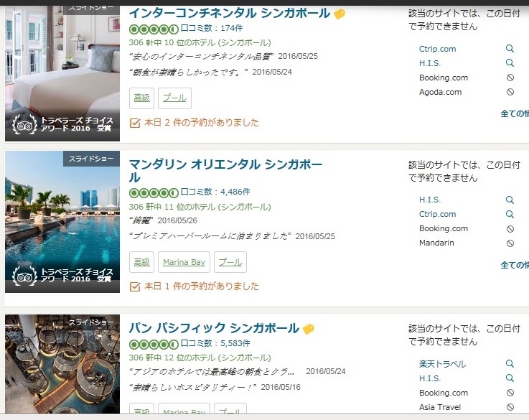Click unavailable icon beside Booking.com for Mandarin Oriental
Screen dimensions: 529x420
click(x=510, y=229)
